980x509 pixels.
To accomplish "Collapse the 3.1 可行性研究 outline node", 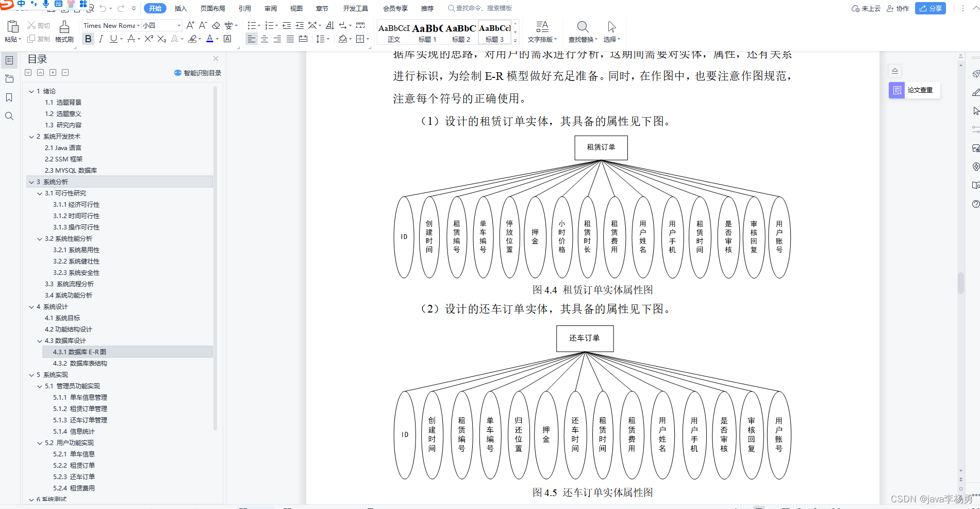I will tap(40, 193).
